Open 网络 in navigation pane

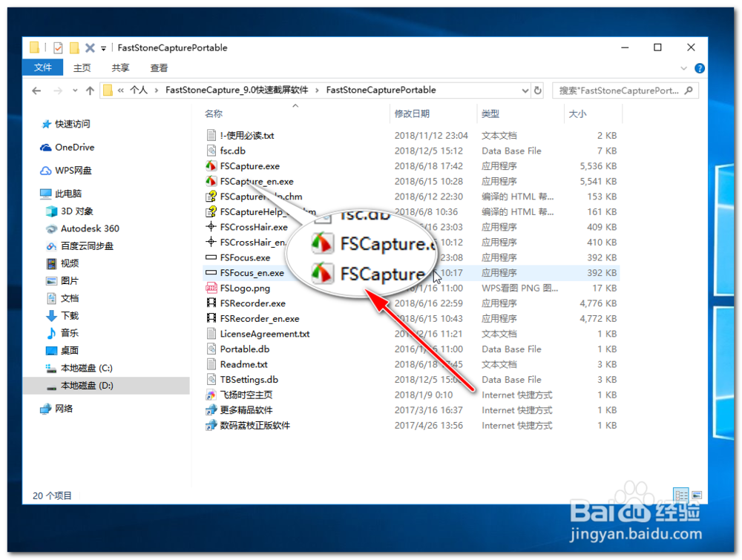(x=57, y=409)
